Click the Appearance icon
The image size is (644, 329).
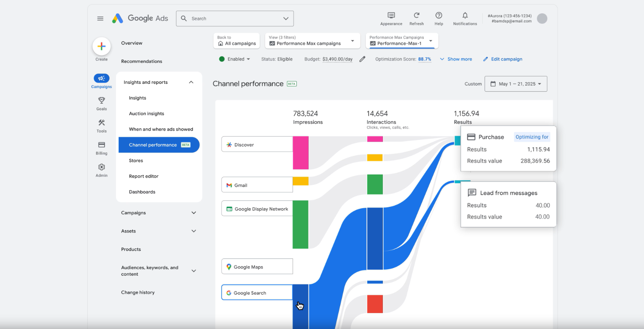coord(391,15)
